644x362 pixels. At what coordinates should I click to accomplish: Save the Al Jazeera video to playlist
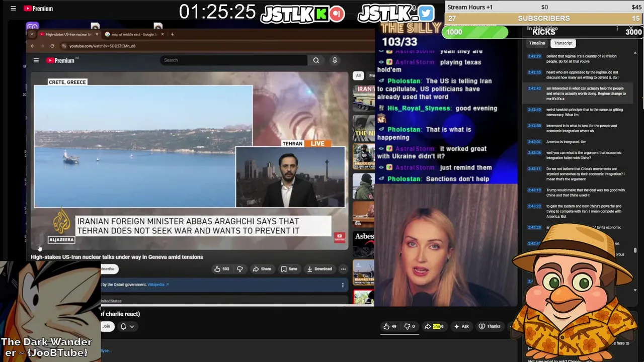point(289,269)
